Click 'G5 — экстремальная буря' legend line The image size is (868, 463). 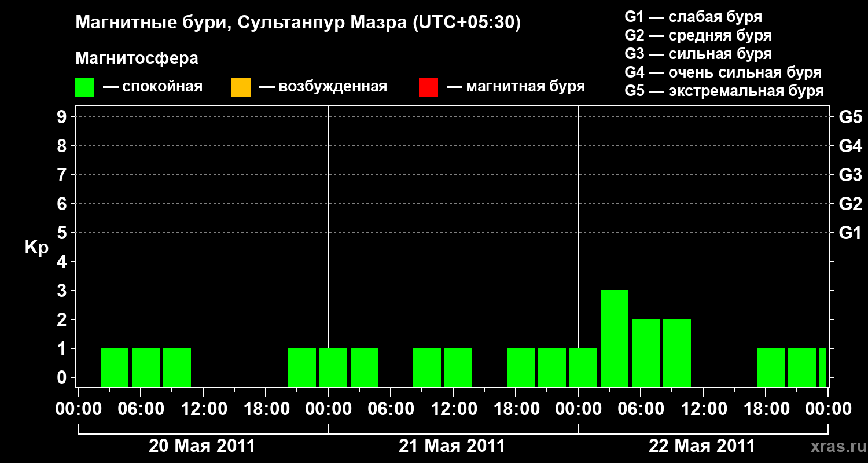(x=724, y=91)
